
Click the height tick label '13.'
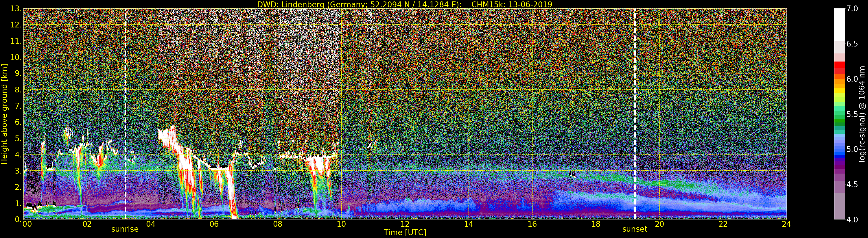pyautogui.click(x=16, y=9)
